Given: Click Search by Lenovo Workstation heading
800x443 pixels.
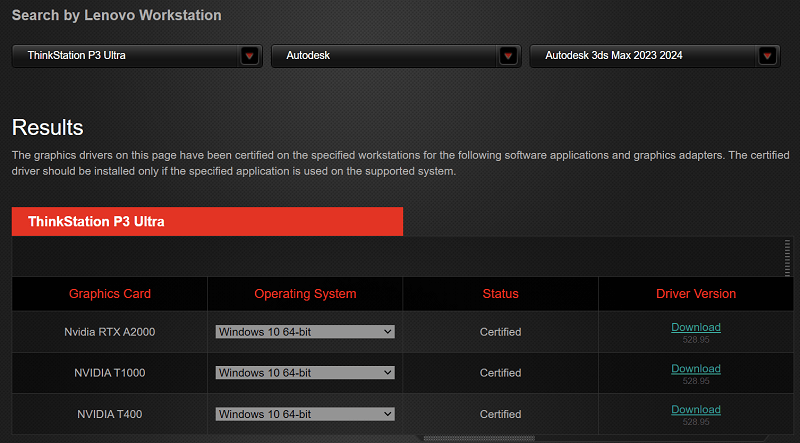Looking at the screenshot, I should [117, 15].
